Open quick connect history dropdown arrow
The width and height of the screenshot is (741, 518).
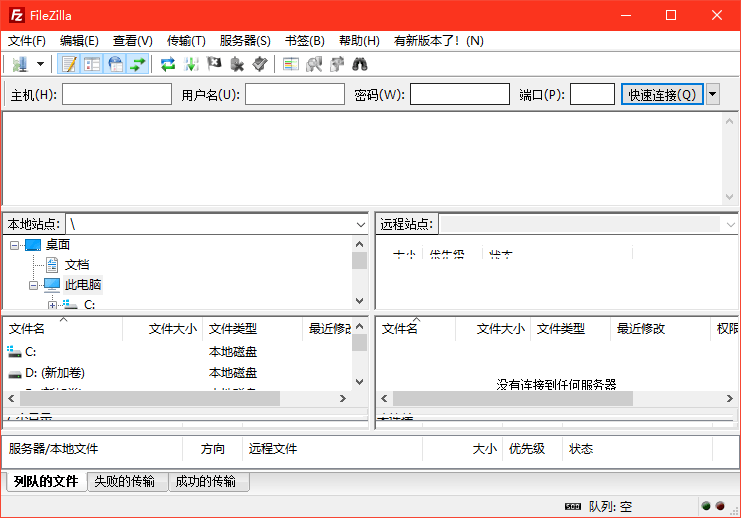[x=713, y=95]
